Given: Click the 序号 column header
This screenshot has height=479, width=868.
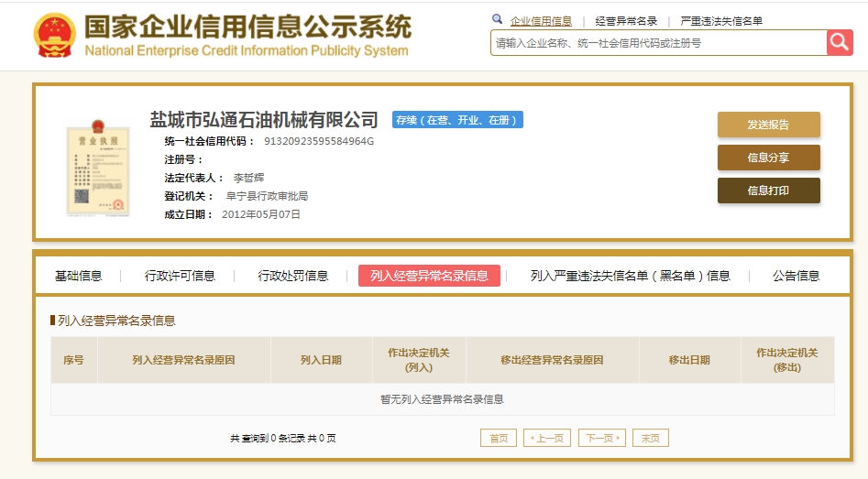Looking at the screenshot, I should (73, 360).
